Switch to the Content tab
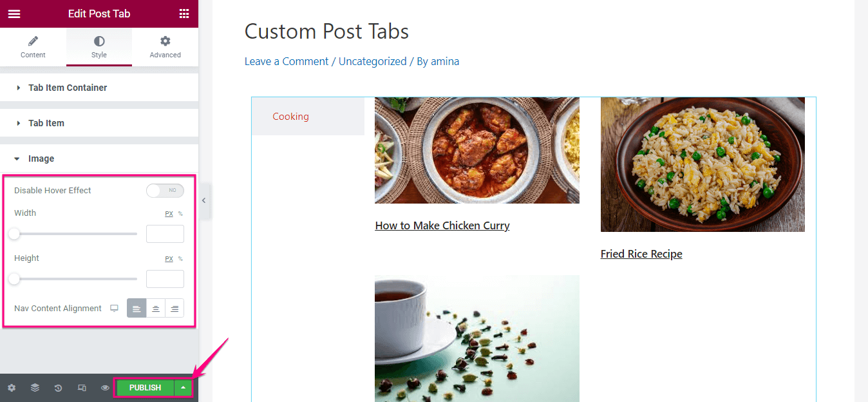The image size is (868, 402). [33, 46]
